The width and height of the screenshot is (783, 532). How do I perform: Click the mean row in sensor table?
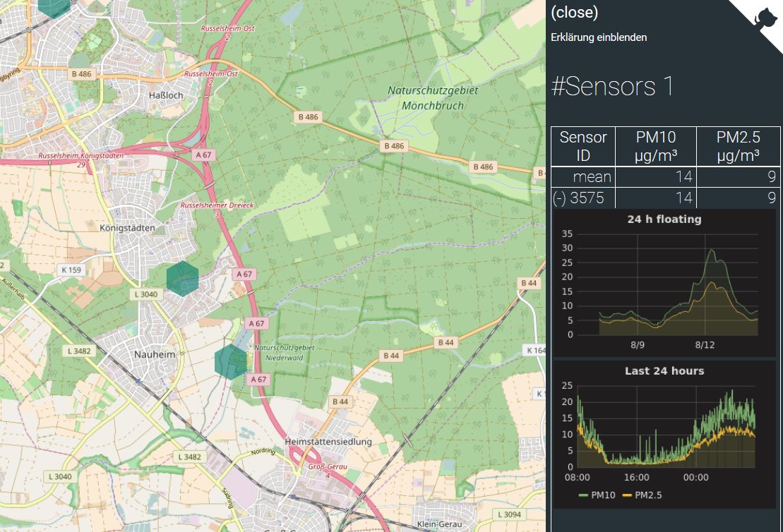point(592,176)
